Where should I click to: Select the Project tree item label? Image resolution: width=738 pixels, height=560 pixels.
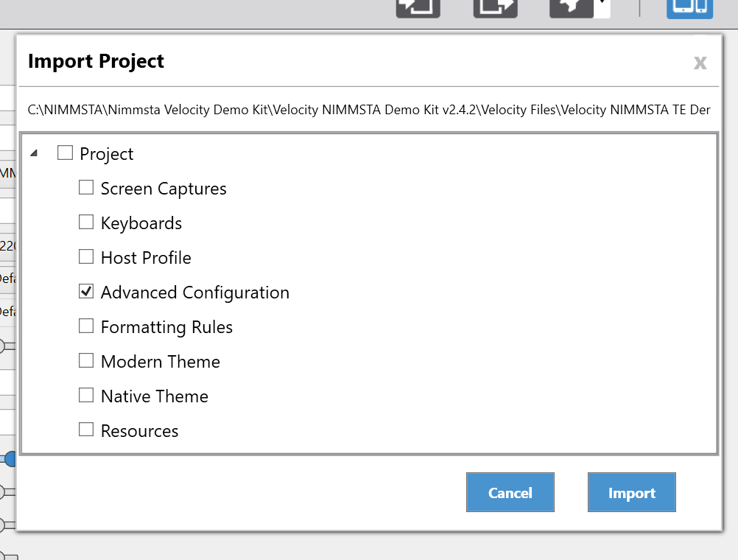click(106, 155)
